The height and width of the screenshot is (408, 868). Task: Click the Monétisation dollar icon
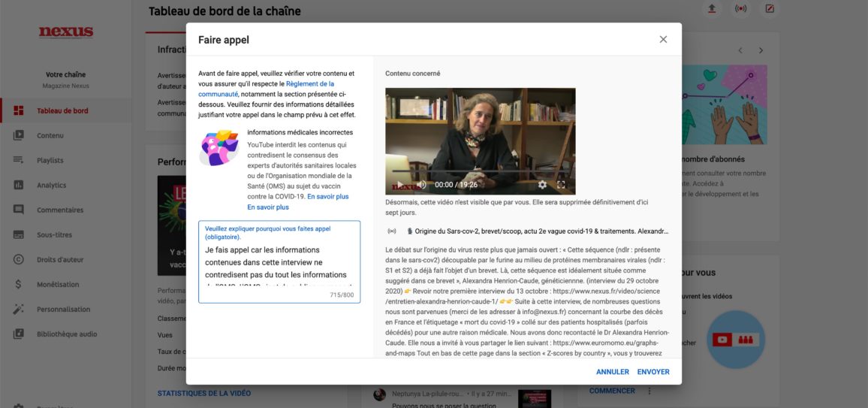pos(18,285)
